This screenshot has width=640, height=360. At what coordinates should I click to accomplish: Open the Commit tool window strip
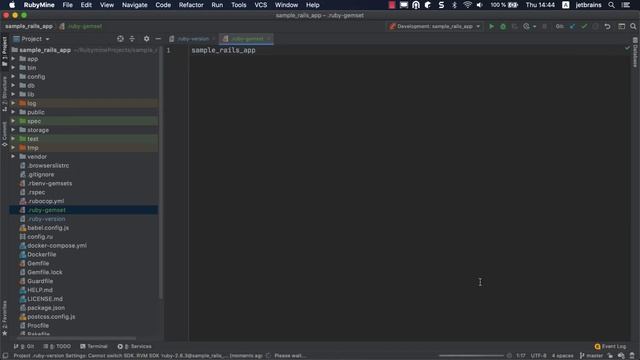[4, 134]
